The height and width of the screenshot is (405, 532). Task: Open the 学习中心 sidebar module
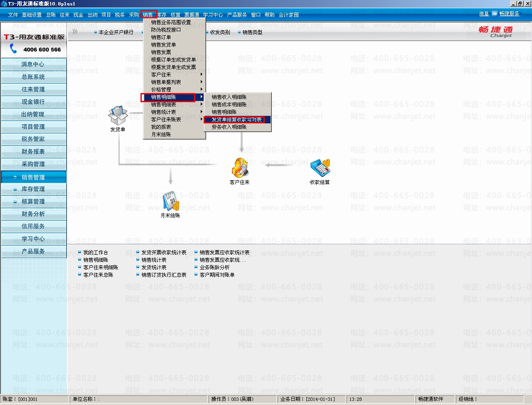click(x=33, y=239)
